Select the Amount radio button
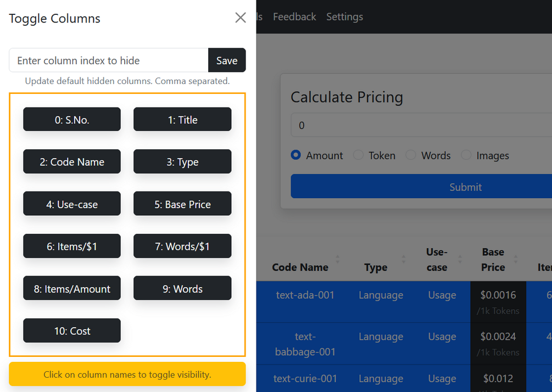The image size is (552, 392). 296,155
